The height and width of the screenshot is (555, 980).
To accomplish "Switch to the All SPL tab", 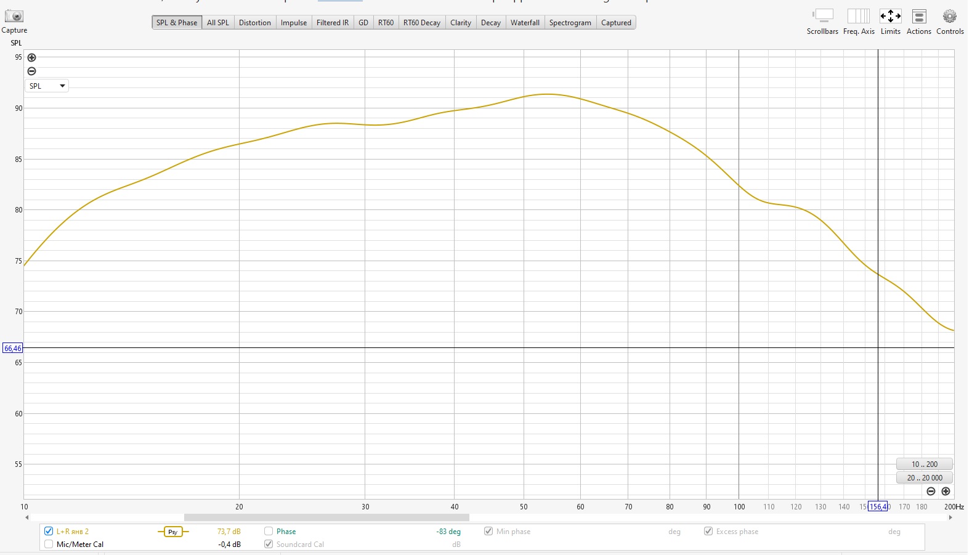I will tap(218, 23).
